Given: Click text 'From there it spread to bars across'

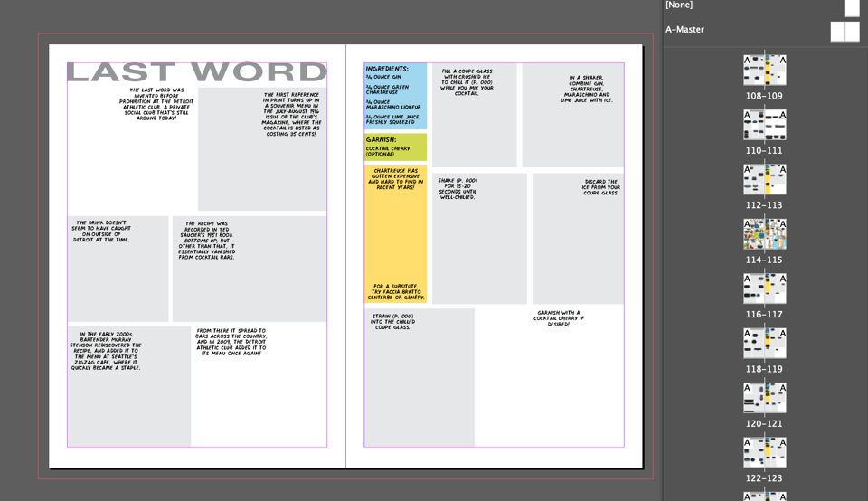Looking at the screenshot, I should (231, 342).
